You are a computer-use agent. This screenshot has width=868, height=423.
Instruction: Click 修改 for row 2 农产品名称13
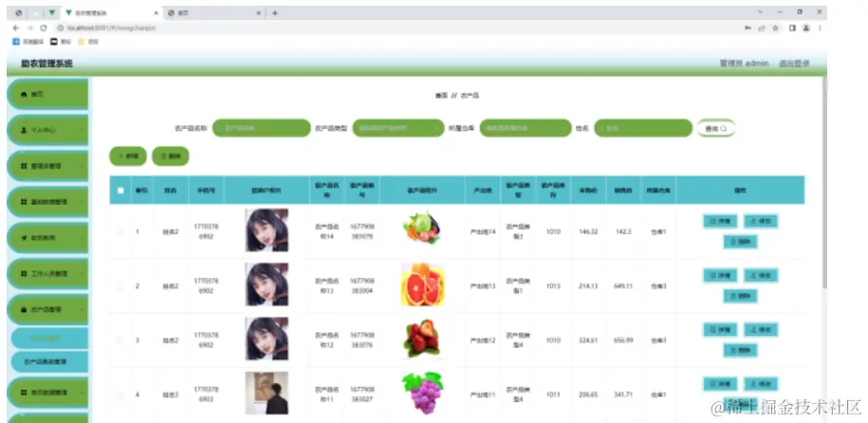[761, 275]
